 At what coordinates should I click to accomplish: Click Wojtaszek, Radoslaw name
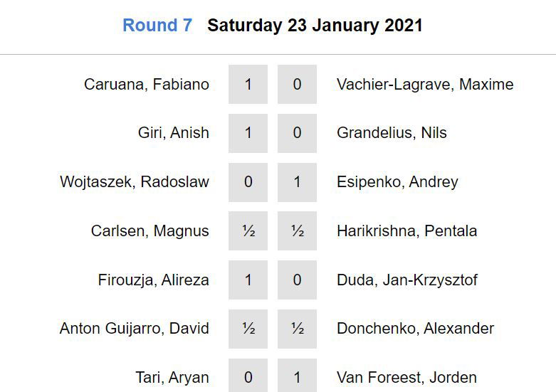tap(135, 182)
